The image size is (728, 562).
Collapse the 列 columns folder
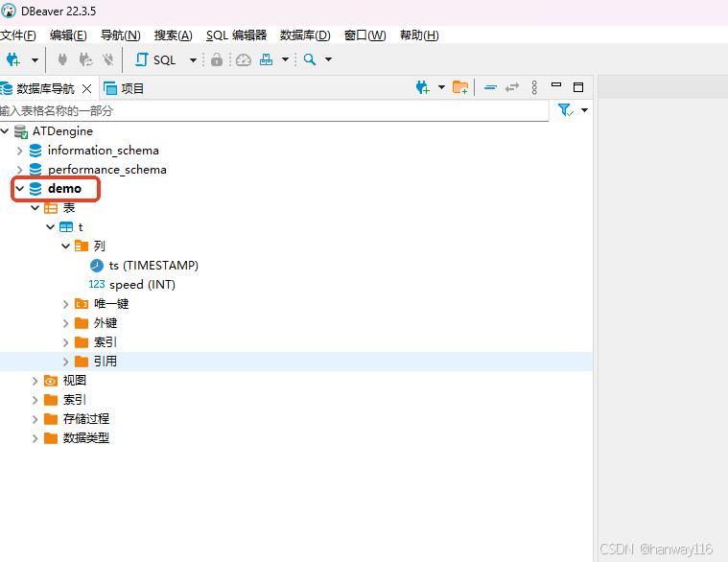pos(65,246)
